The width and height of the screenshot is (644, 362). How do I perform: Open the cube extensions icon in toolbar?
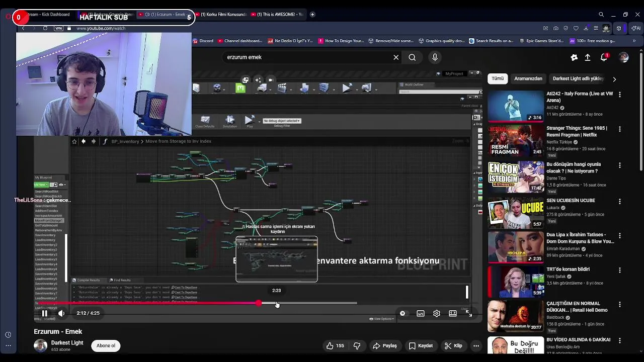[619, 29]
